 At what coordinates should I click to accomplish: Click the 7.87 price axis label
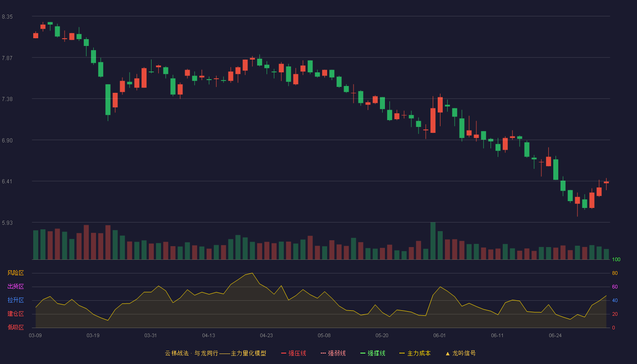point(7,58)
